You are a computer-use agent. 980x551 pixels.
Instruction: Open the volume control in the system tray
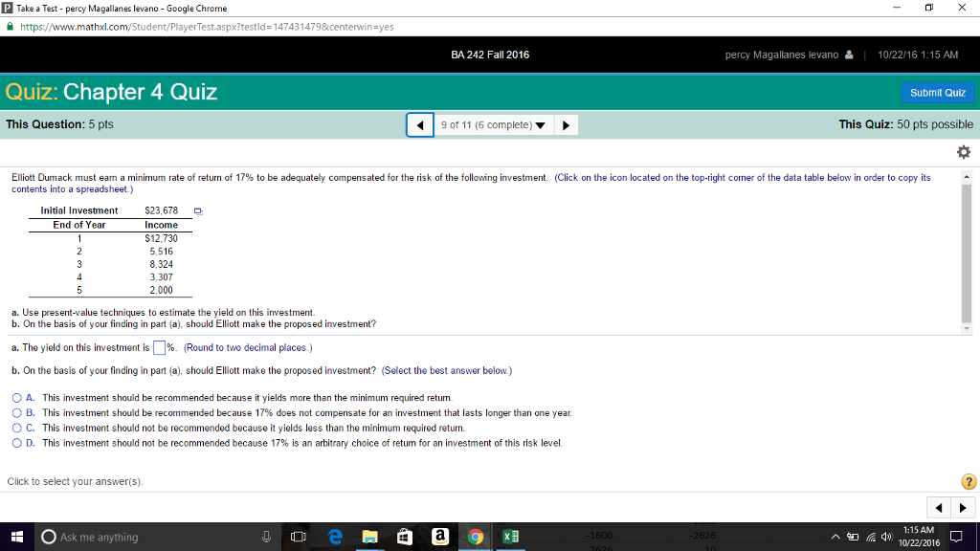click(886, 537)
